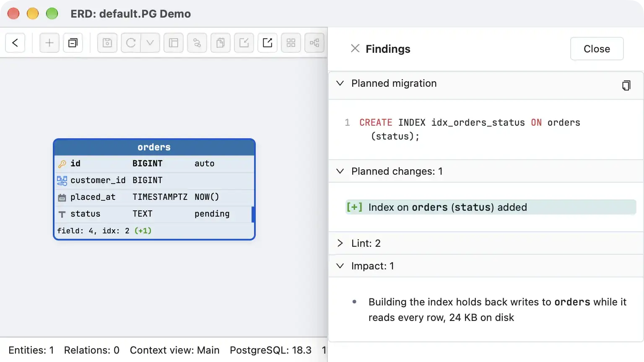The height and width of the screenshot is (362, 644).
Task: Click the CREATE INDEX SQL code text
Action: tap(470, 129)
